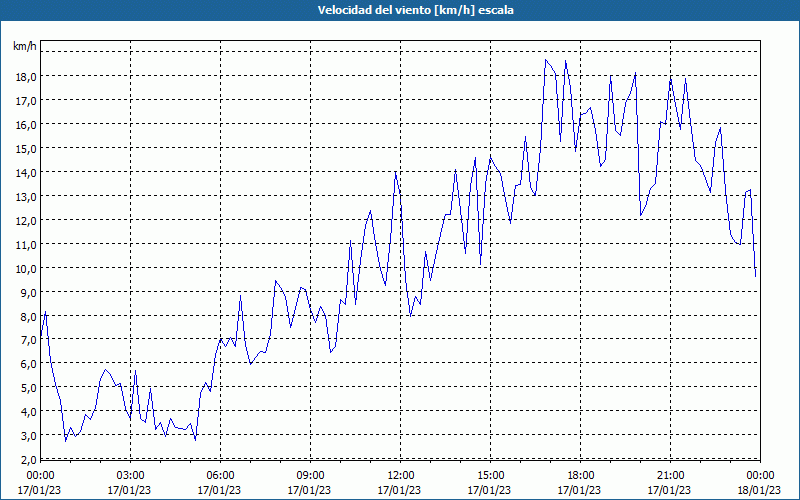
Task: Click the 12,0 y-axis value
Action: coord(26,220)
